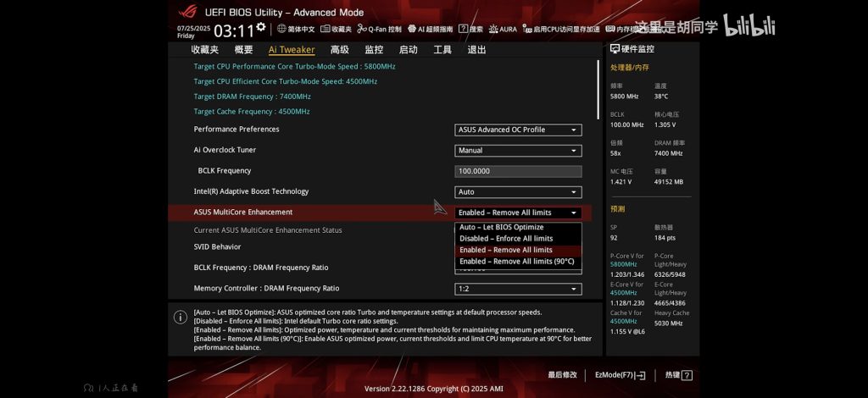
Task: Open the 高级 tab
Action: [340, 50]
